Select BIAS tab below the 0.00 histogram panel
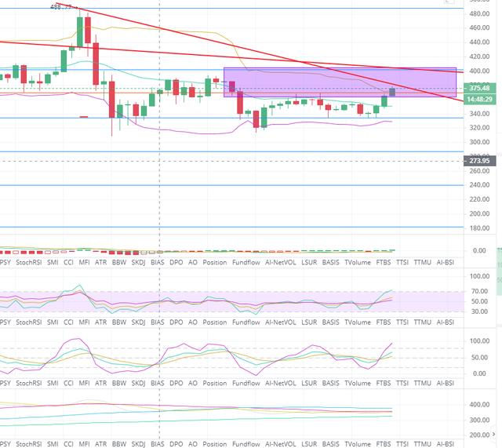 [x=157, y=262]
